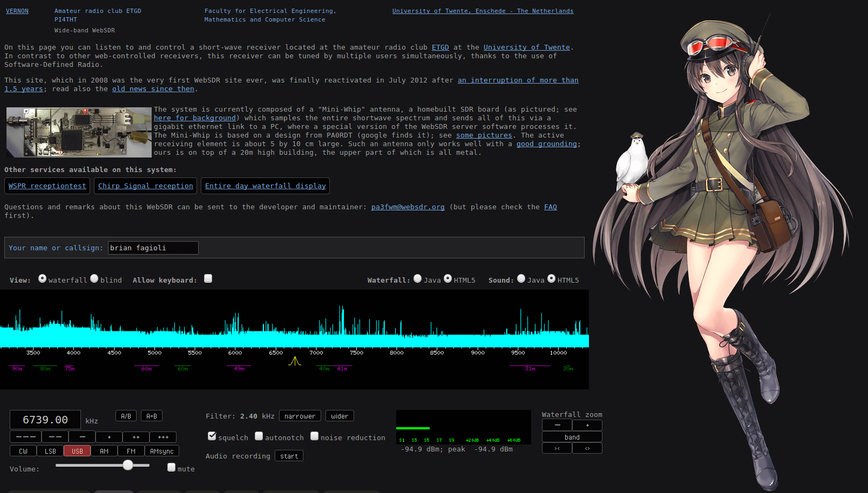Copy VFO with the A=B button
This screenshot has width=868, height=493.
tap(152, 416)
